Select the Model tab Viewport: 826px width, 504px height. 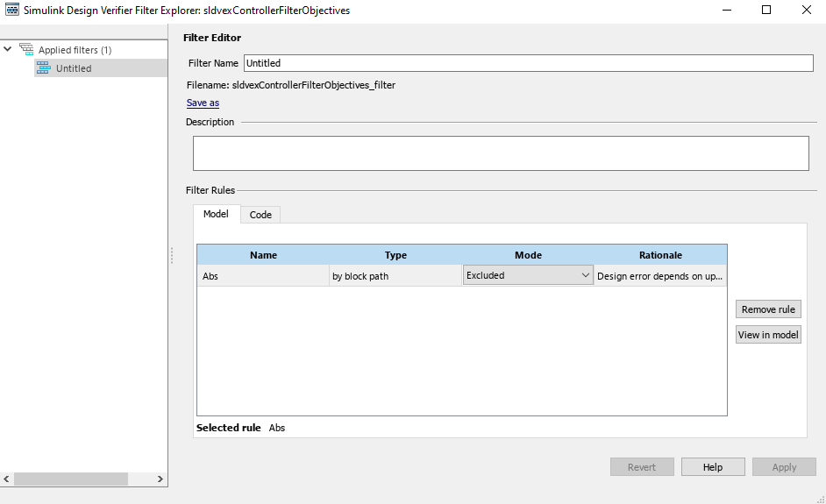216,215
